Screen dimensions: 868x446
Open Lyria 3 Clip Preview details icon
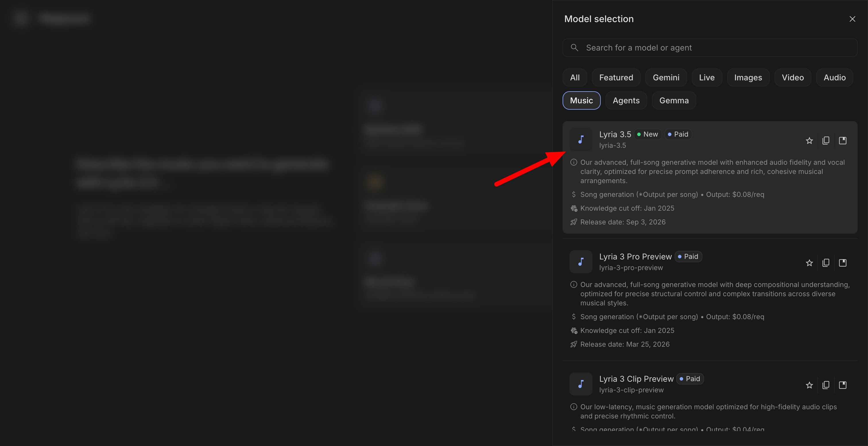coord(843,385)
